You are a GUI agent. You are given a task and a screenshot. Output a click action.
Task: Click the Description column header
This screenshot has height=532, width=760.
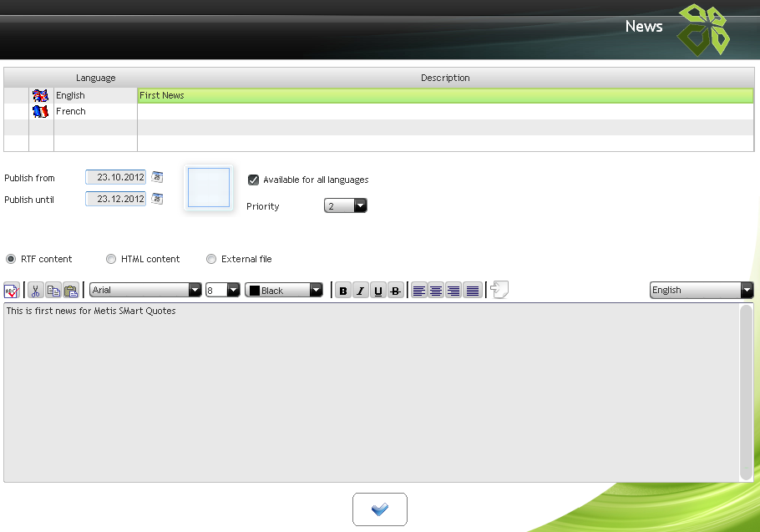click(445, 78)
